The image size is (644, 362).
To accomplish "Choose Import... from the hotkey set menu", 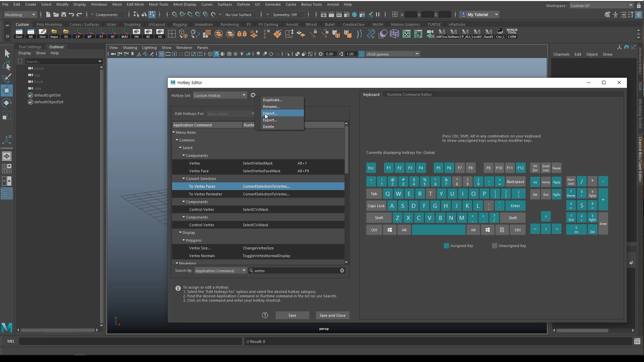I will pos(270,113).
